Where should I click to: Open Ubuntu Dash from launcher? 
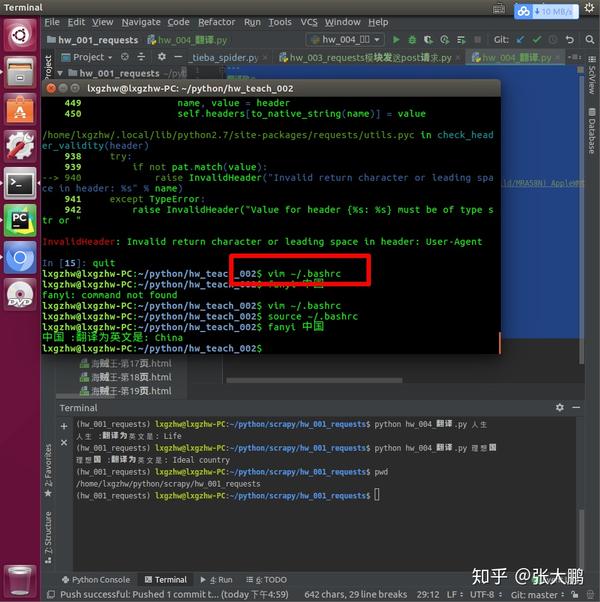pos(20,36)
